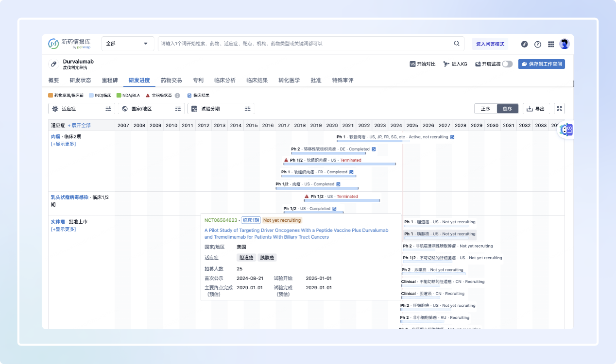The height and width of the screenshot is (364, 616).
Task: Click 胆道癌 tag in popup
Action: click(x=246, y=258)
